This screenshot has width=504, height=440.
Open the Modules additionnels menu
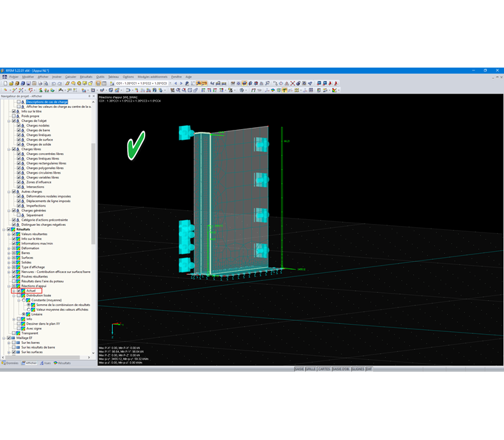153,77
